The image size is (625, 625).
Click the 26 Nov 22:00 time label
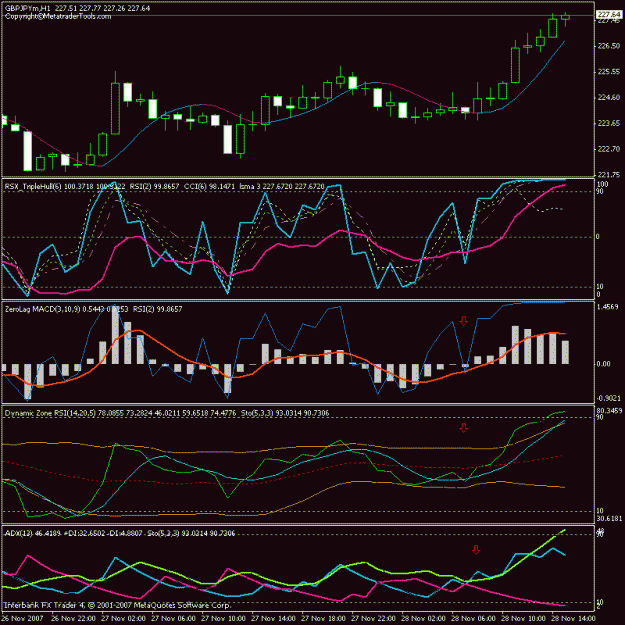point(73,618)
